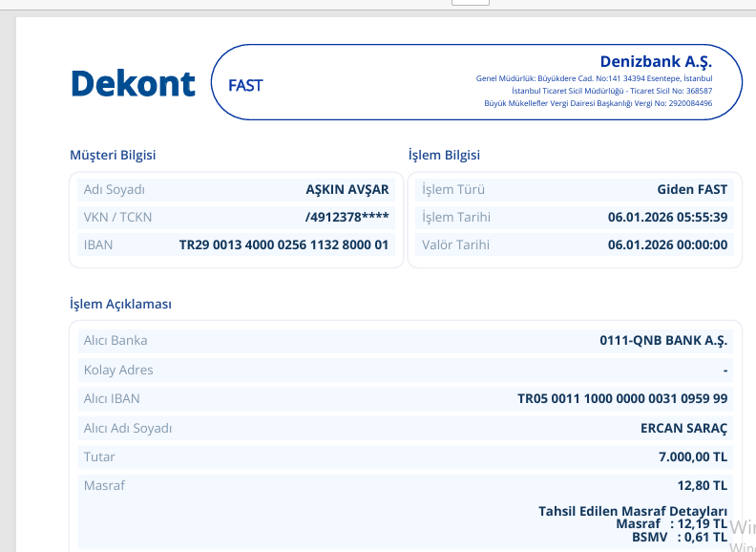
Task: Click the Valör Tarihi date value
Action: coord(667,244)
